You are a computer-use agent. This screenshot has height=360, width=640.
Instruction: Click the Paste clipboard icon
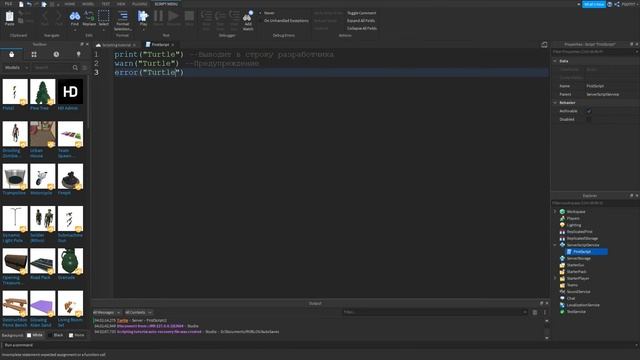9,17
